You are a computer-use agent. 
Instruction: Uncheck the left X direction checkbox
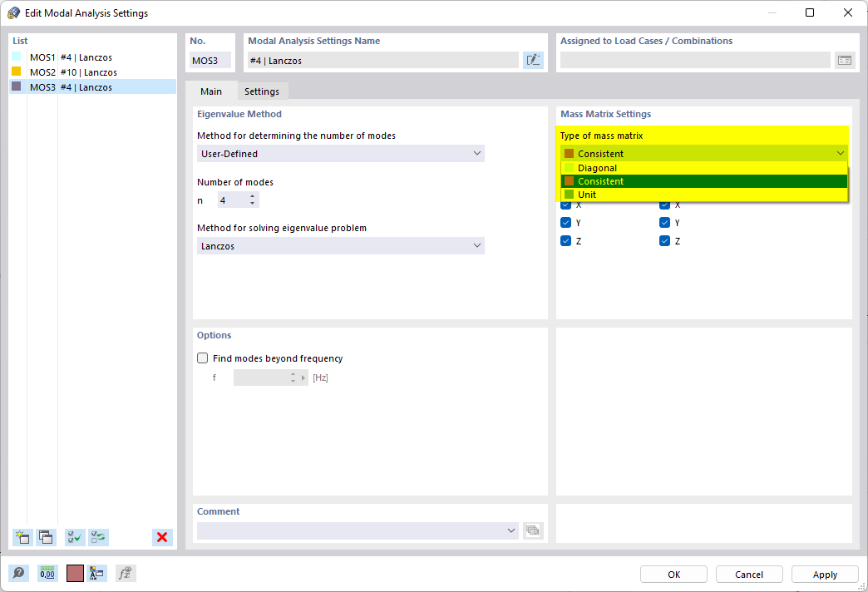click(x=565, y=205)
